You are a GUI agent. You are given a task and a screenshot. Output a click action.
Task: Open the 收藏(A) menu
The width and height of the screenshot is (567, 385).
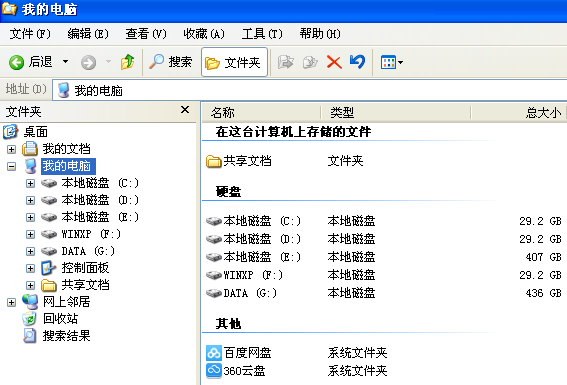[204, 34]
